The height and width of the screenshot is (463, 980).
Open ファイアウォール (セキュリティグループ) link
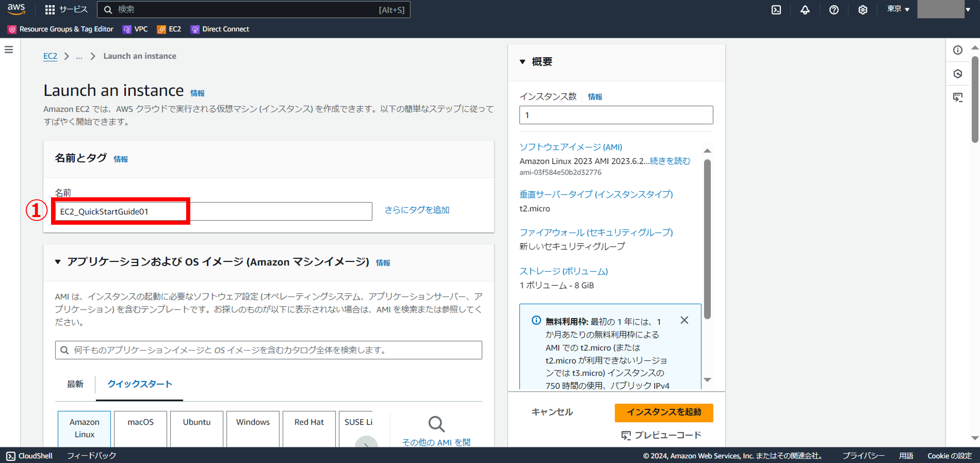(x=596, y=232)
